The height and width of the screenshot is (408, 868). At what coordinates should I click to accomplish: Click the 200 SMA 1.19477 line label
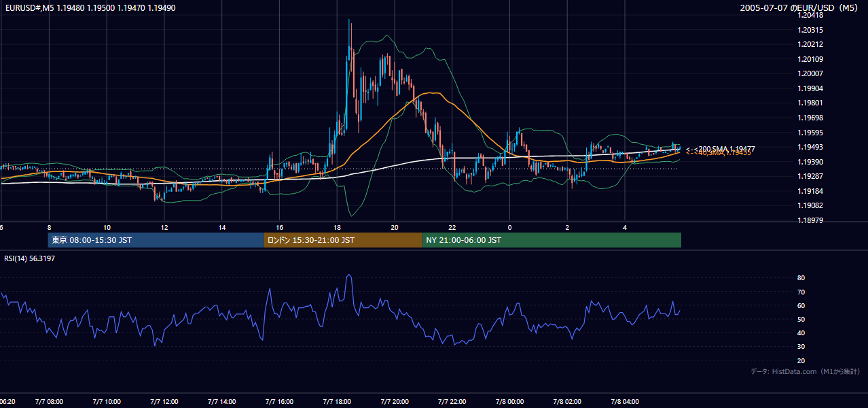(721, 148)
